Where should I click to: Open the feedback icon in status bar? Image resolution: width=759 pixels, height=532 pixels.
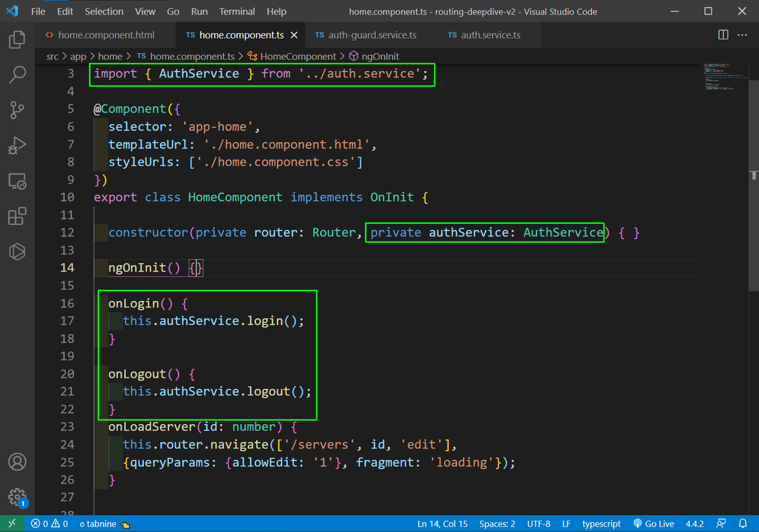point(721,524)
